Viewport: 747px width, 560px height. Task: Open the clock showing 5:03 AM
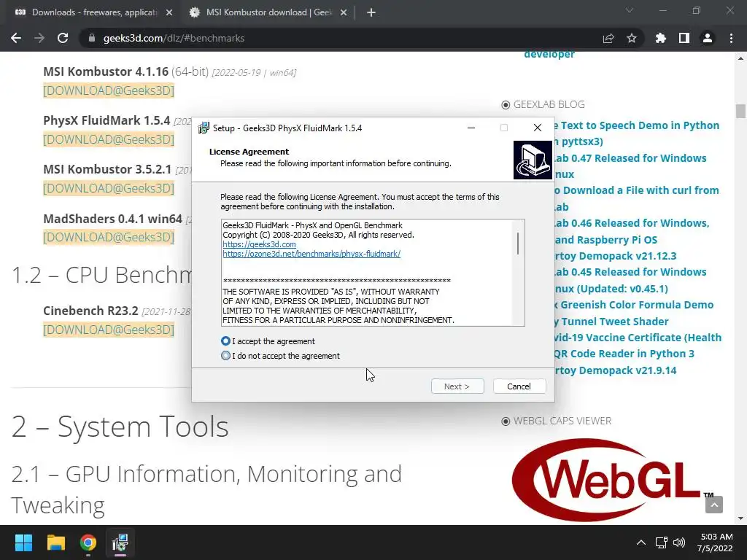715,542
